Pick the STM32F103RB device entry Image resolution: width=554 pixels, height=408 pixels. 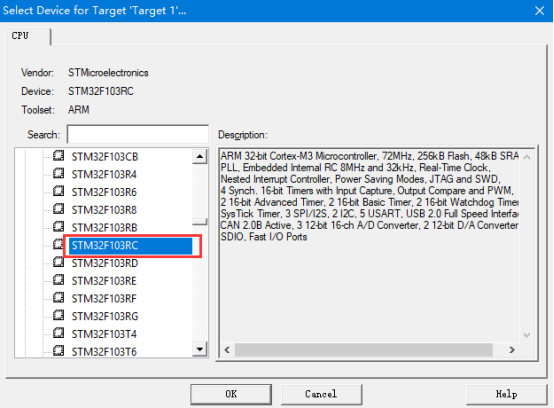pyautogui.click(x=105, y=227)
